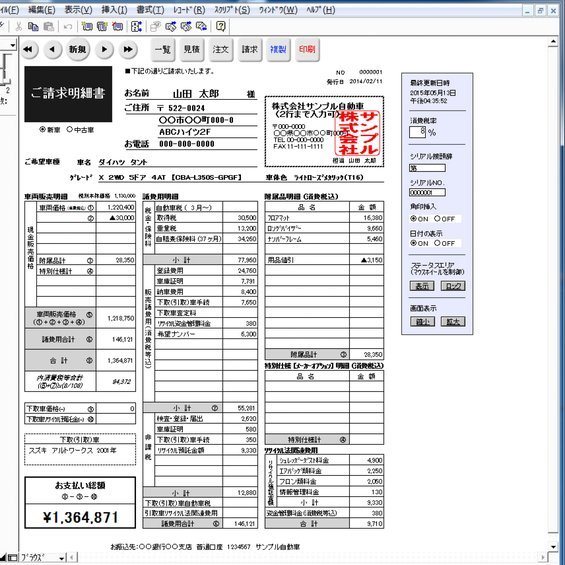
Task: Select the 新車 radio button
Action: pos(43,129)
